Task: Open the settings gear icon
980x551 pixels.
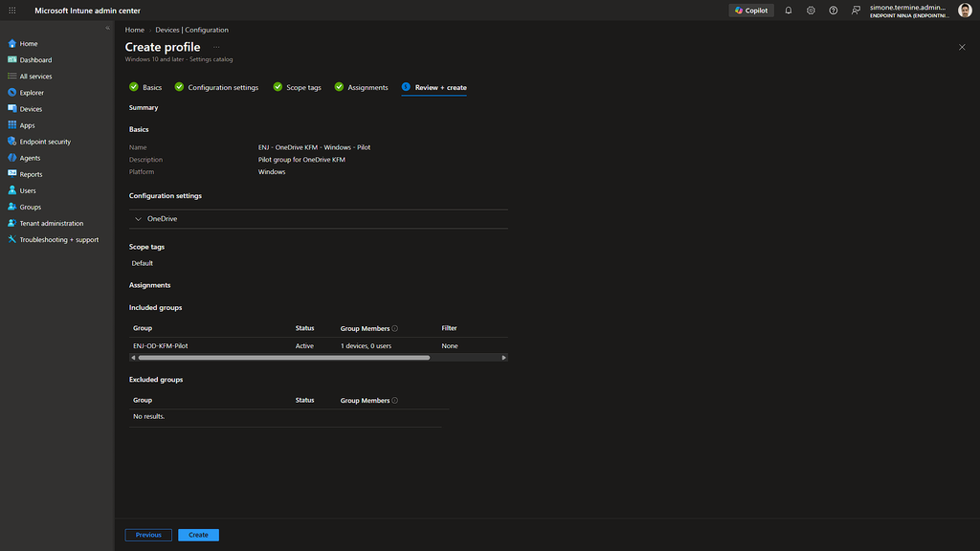Action: [x=811, y=11]
